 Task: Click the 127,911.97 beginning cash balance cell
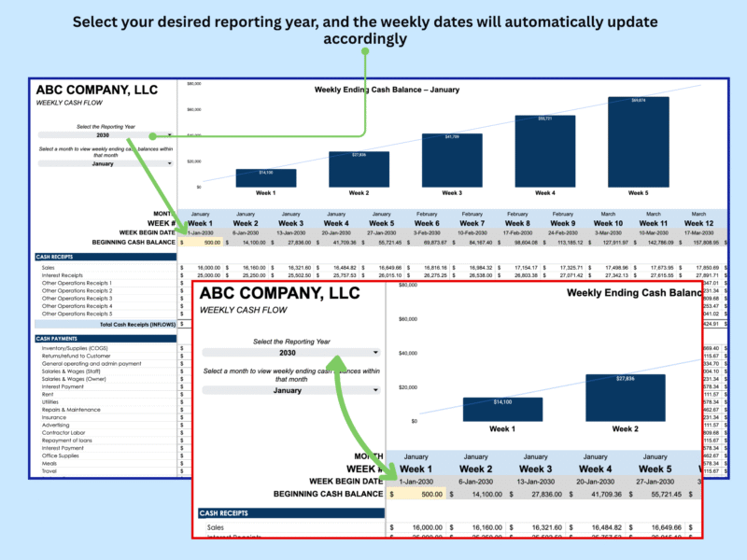click(610, 243)
